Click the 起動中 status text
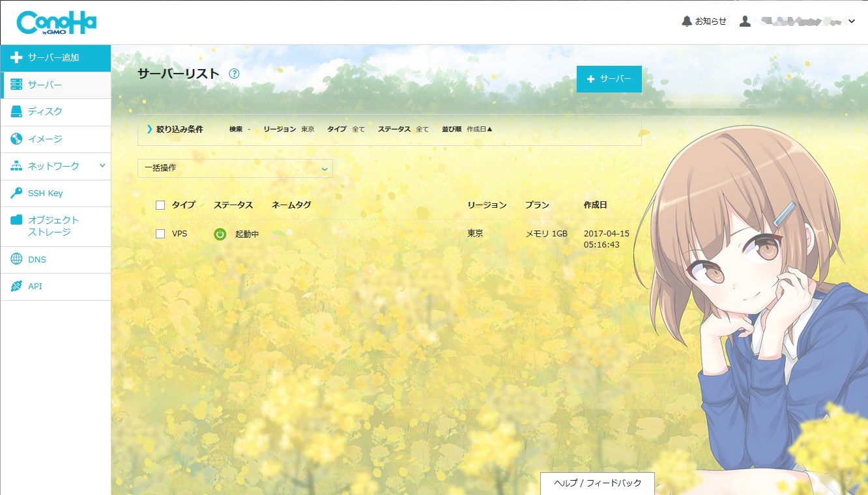868x495 pixels. (x=247, y=234)
